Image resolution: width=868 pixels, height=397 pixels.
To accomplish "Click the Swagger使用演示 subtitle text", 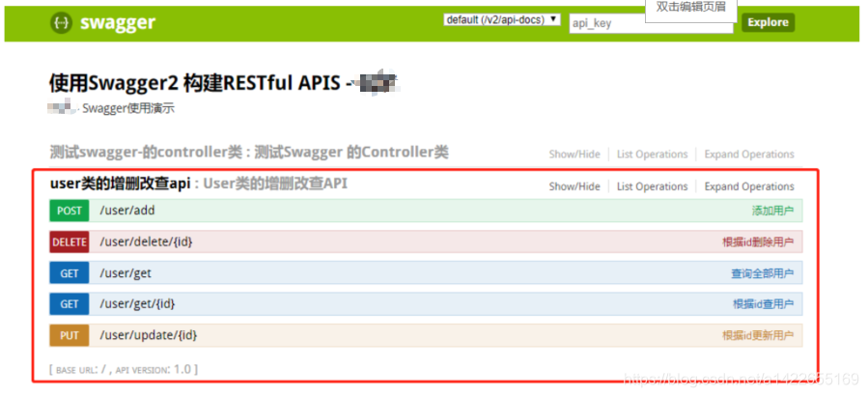I will [128, 108].
